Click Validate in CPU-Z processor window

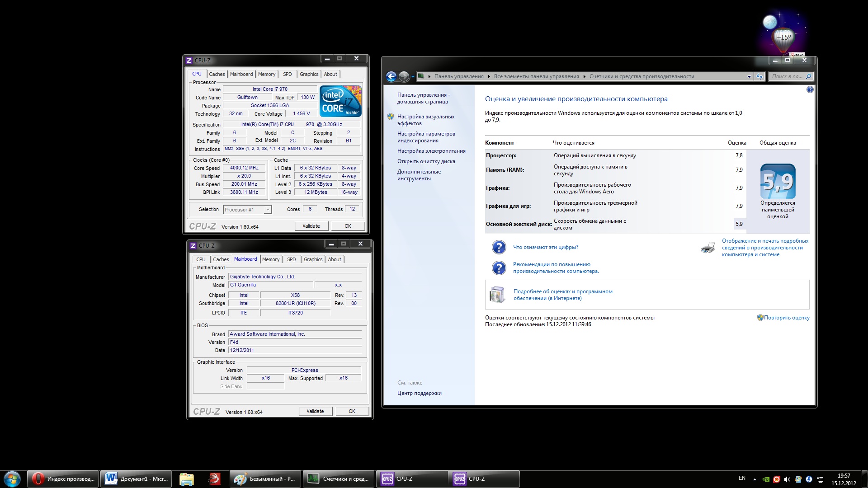pos(311,226)
